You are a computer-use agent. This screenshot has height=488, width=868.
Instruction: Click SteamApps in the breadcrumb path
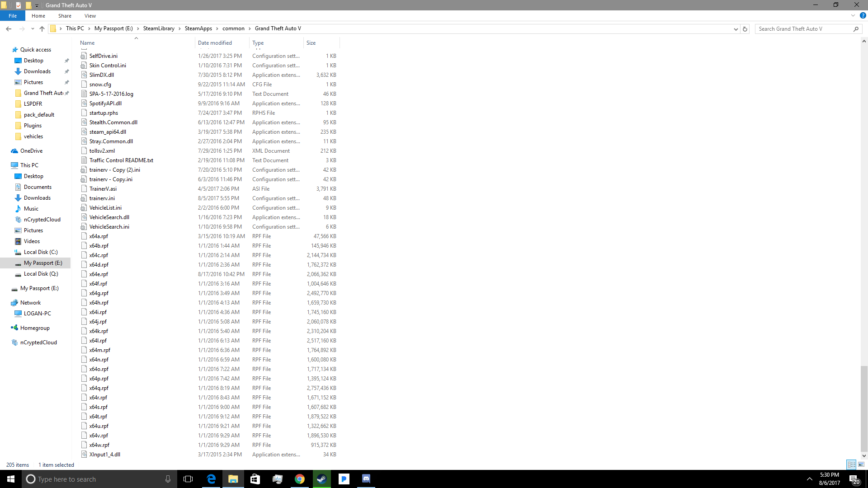tap(198, 28)
